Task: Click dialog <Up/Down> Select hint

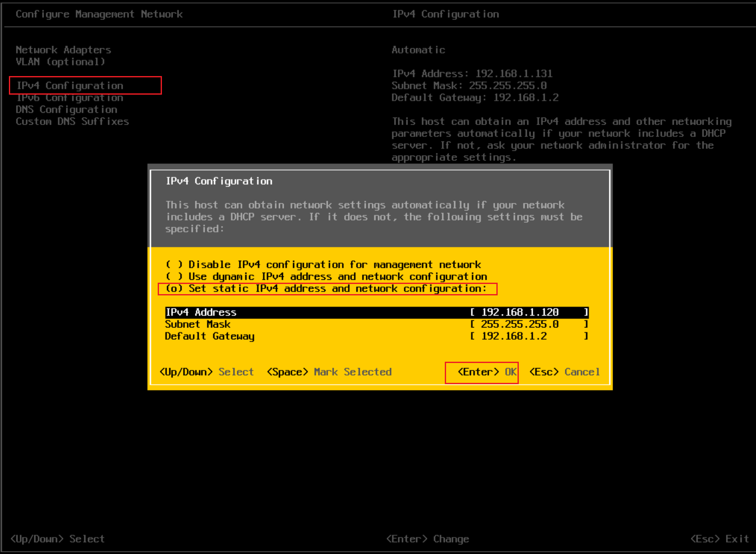Action: click(207, 372)
